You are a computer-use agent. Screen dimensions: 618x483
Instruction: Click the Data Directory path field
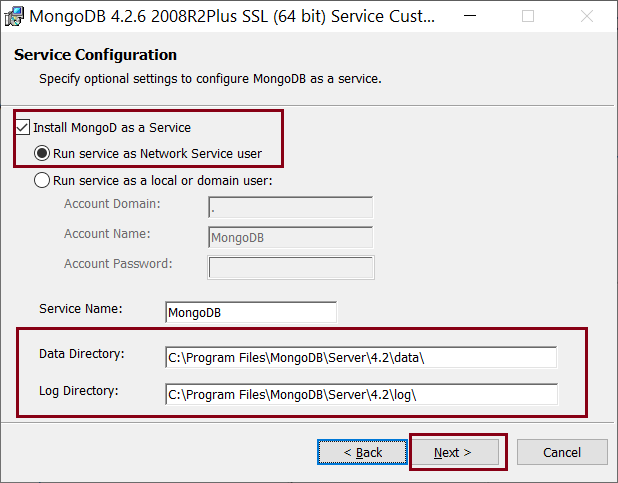(361, 357)
